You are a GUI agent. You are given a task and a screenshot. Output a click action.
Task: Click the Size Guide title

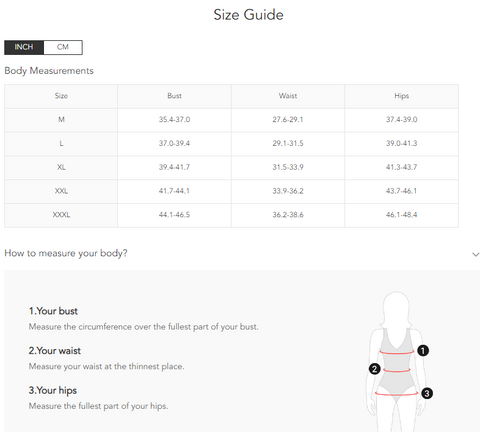pos(248,15)
